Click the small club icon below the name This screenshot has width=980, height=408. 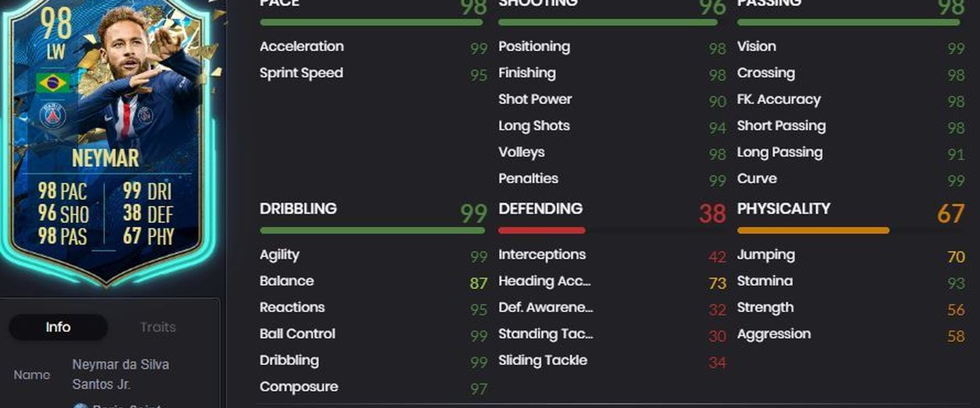point(81,406)
